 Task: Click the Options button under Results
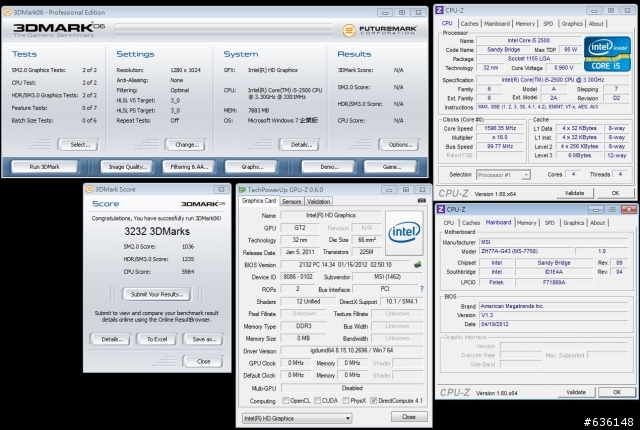(400, 144)
